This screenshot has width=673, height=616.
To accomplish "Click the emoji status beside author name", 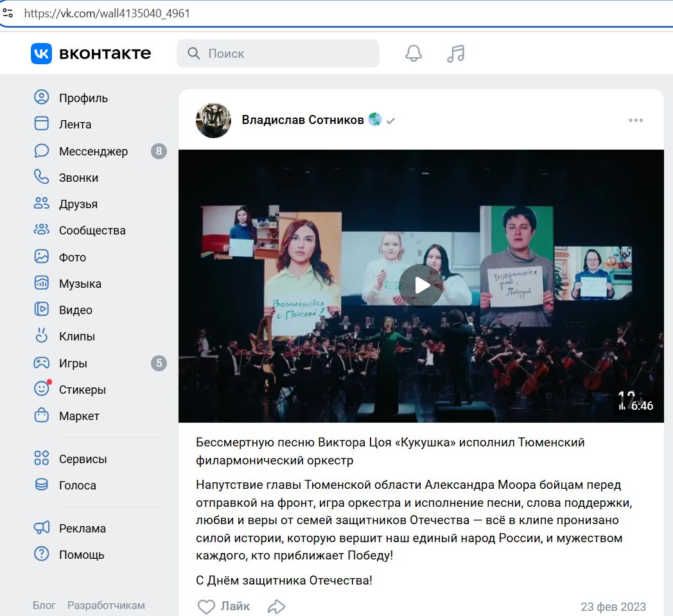I will click(375, 120).
